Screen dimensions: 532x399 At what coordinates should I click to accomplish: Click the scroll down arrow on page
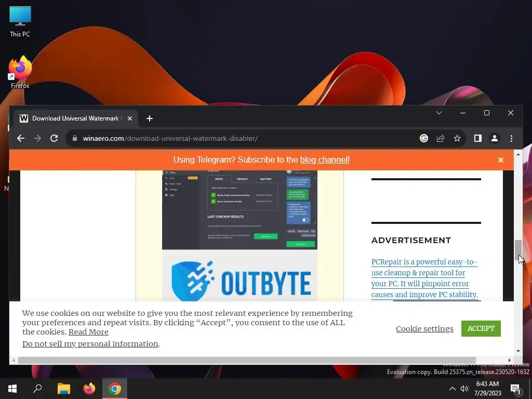[518, 351]
